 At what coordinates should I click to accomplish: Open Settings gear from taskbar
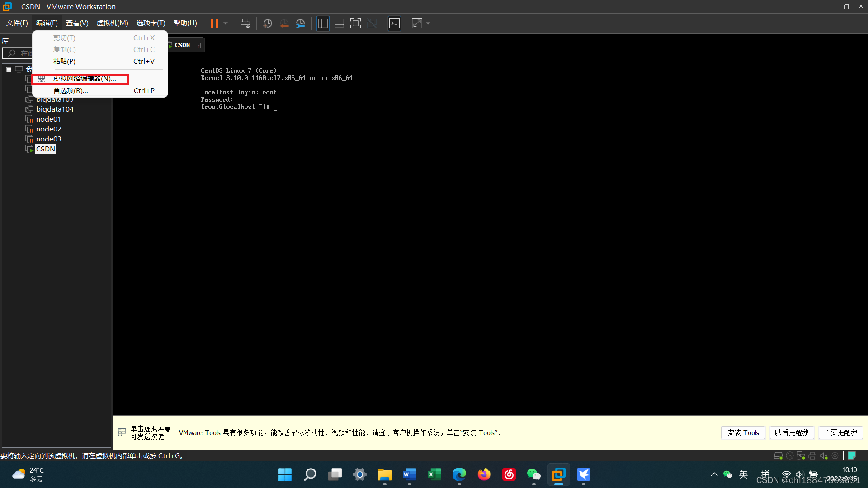[360, 474]
